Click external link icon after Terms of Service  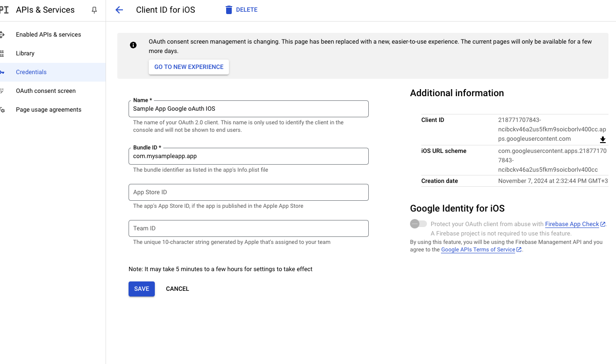click(519, 250)
